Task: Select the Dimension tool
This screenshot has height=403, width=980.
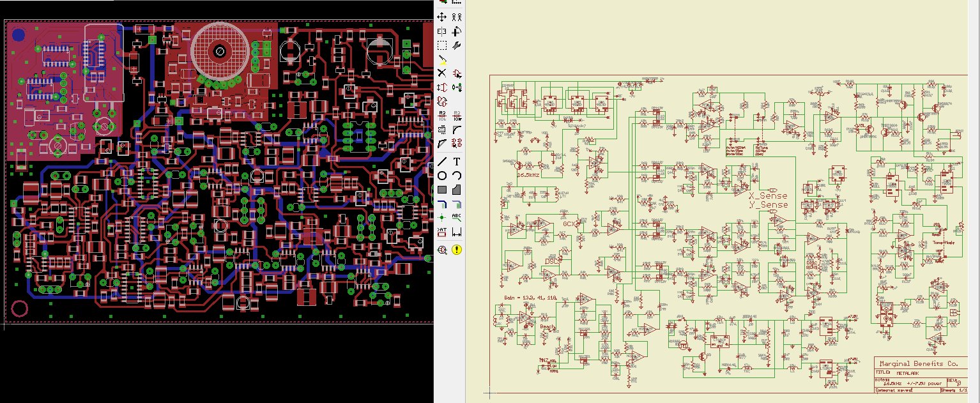Action: tap(457, 232)
